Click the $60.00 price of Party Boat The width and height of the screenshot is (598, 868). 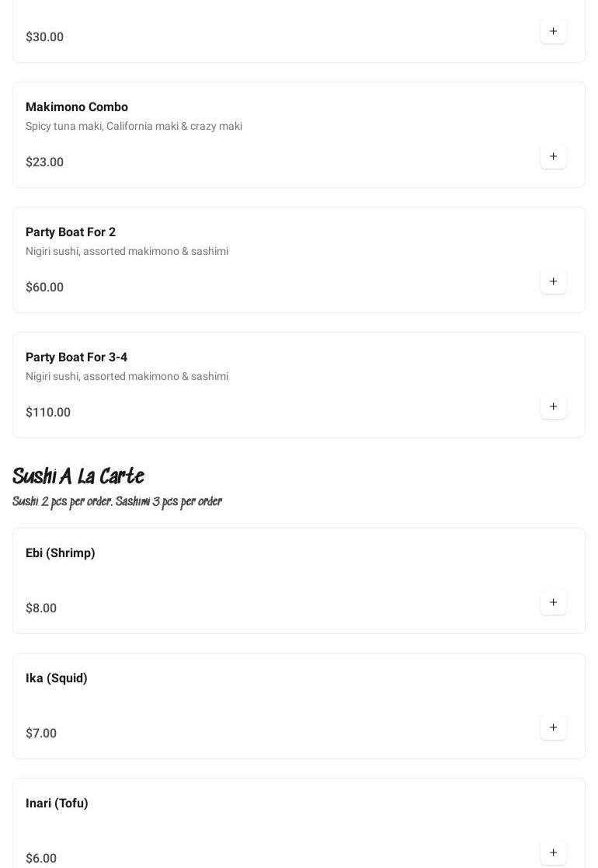point(44,288)
